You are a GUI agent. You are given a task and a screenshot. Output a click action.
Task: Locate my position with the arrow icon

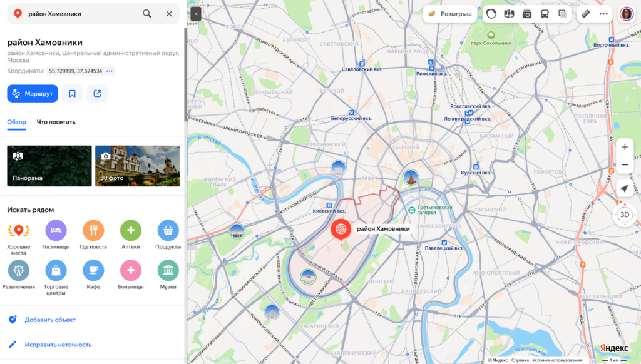[x=624, y=188]
